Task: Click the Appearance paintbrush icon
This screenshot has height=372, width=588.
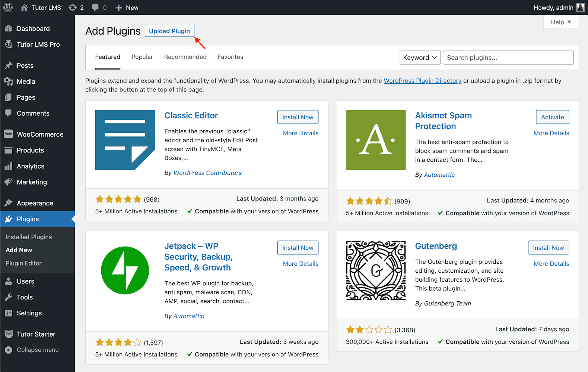Action: click(x=9, y=203)
